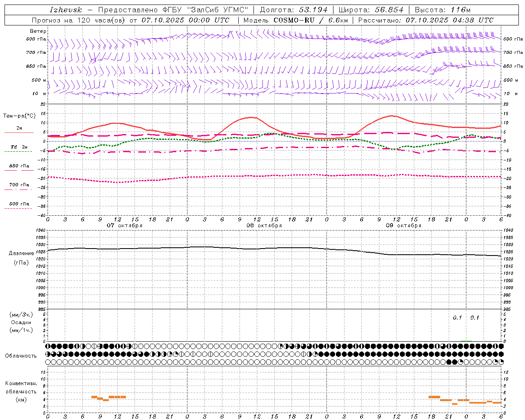Select the 'Предоставлено ФГБУ ЗапСиб УГМС' provider text
The height and width of the screenshot is (420, 525).
[173, 10]
